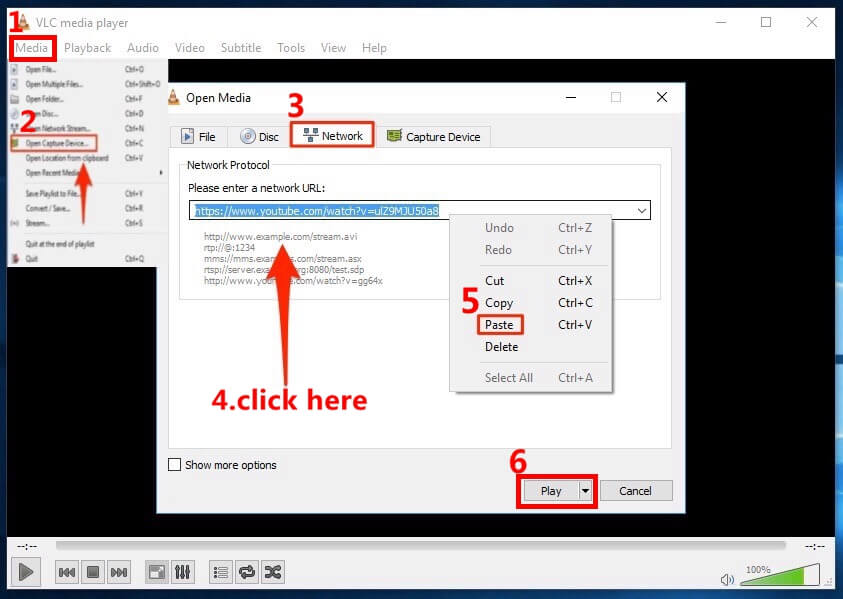Screen dimensions: 843x599
Task: Select the Network tab
Action: click(x=333, y=136)
